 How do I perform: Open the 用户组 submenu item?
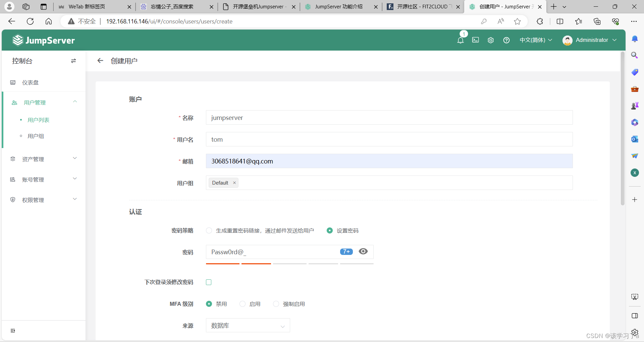point(36,136)
